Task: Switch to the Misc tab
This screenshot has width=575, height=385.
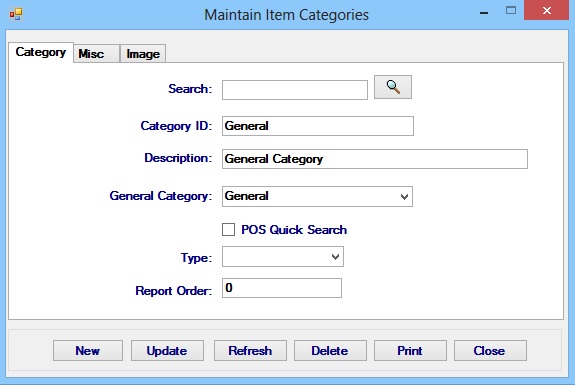Action: (x=96, y=54)
